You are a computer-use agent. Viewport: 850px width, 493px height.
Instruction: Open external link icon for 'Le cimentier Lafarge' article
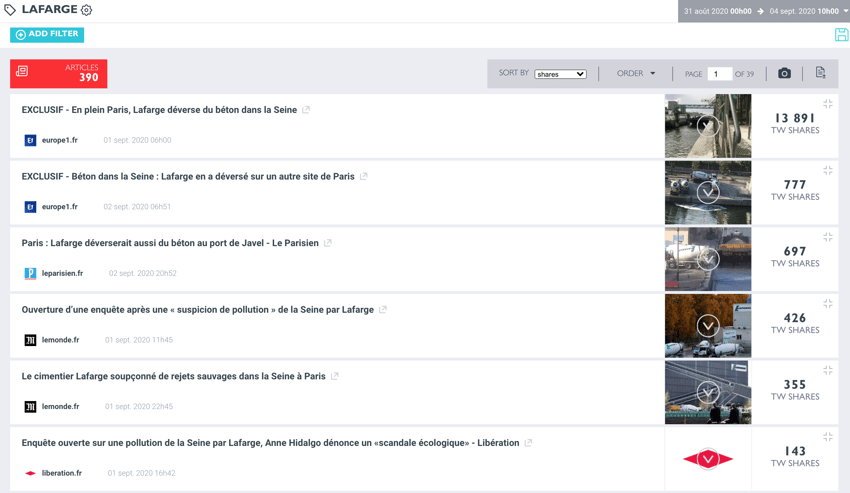point(335,376)
